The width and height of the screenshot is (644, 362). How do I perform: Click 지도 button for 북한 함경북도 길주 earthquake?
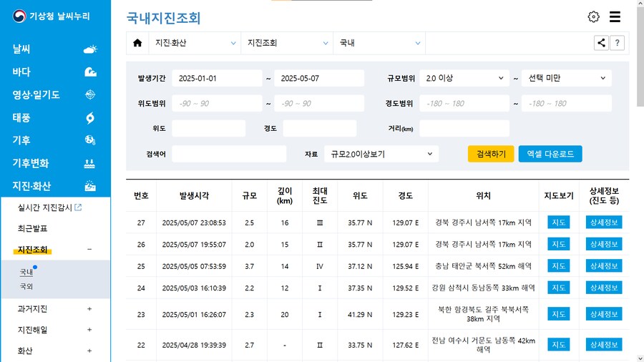coord(559,314)
